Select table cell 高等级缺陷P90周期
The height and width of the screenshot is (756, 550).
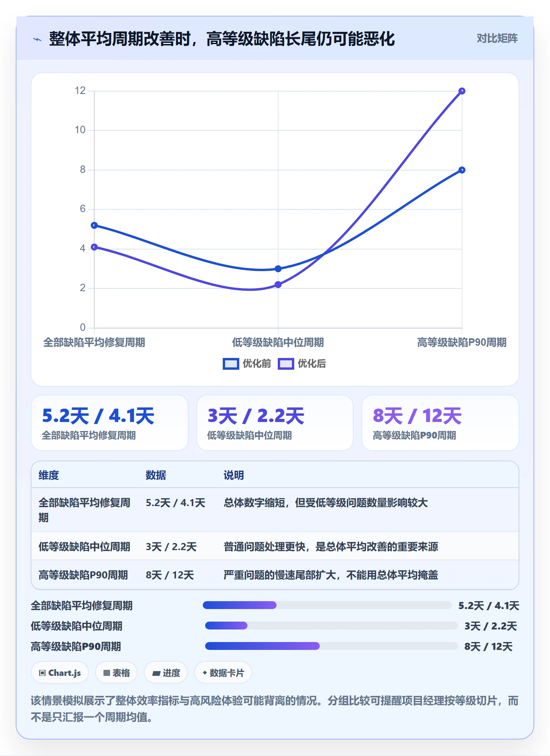pos(83,575)
